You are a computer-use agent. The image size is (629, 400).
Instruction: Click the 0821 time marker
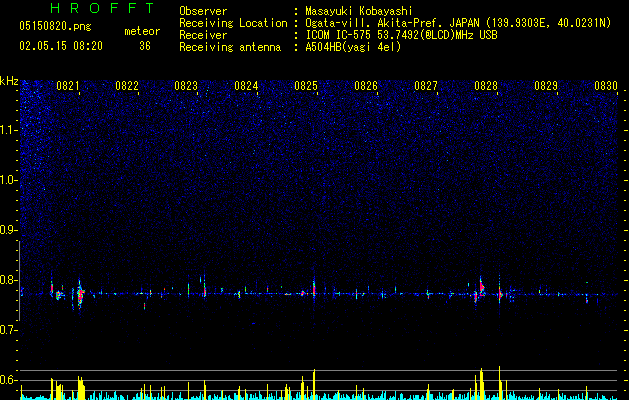pos(67,85)
